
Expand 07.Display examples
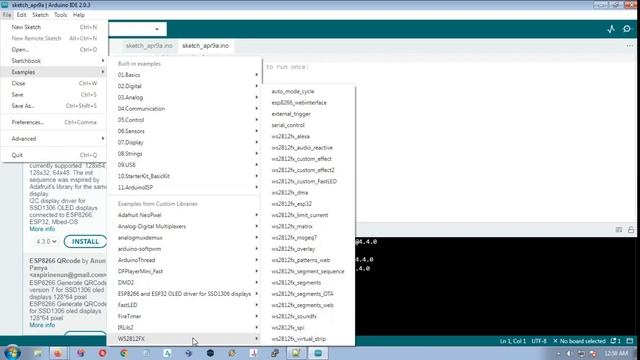point(185,142)
